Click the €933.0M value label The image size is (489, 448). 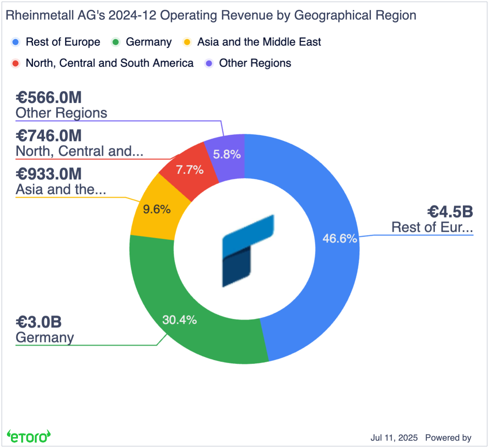(x=49, y=174)
